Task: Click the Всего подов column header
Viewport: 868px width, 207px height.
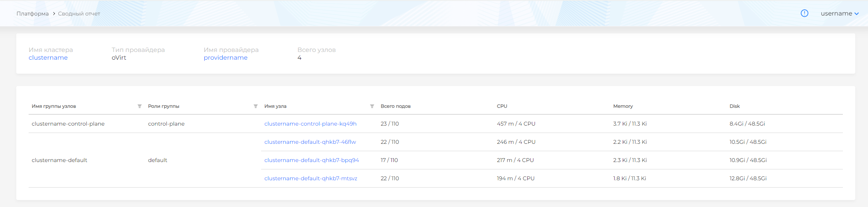Action: (x=395, y=106)
